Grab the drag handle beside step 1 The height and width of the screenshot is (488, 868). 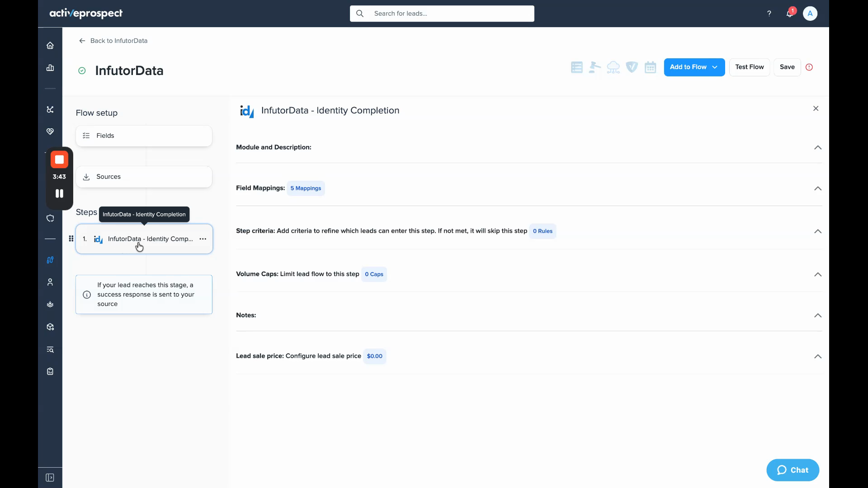point(71,239)
